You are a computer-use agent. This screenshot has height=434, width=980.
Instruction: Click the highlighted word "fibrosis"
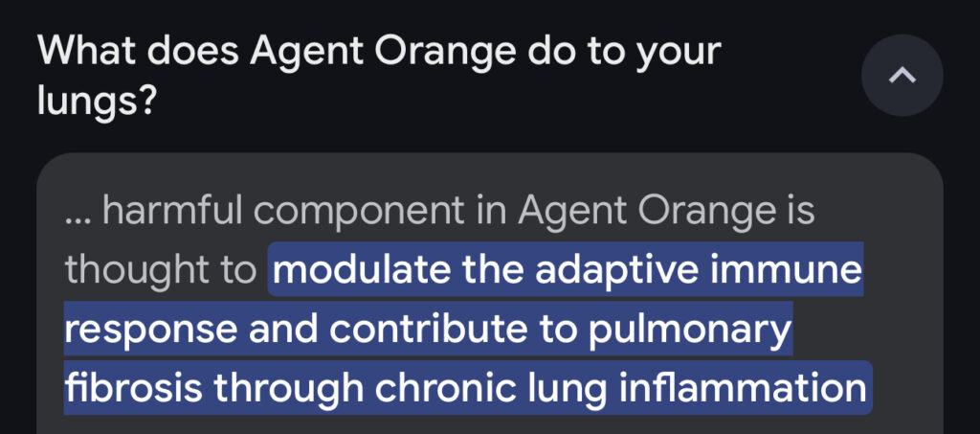(132, 389)
